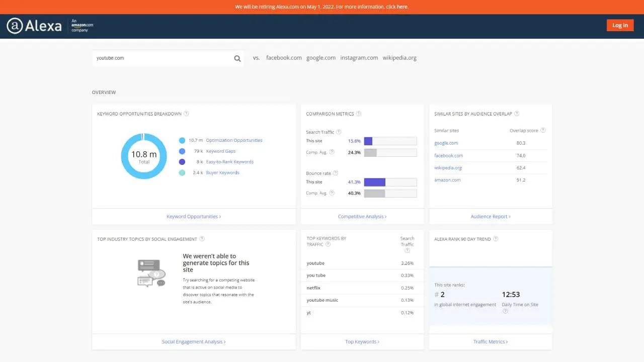Click the Optimization Opportunities light blue dot
This screenshot has width=644, height=362.
182,140
